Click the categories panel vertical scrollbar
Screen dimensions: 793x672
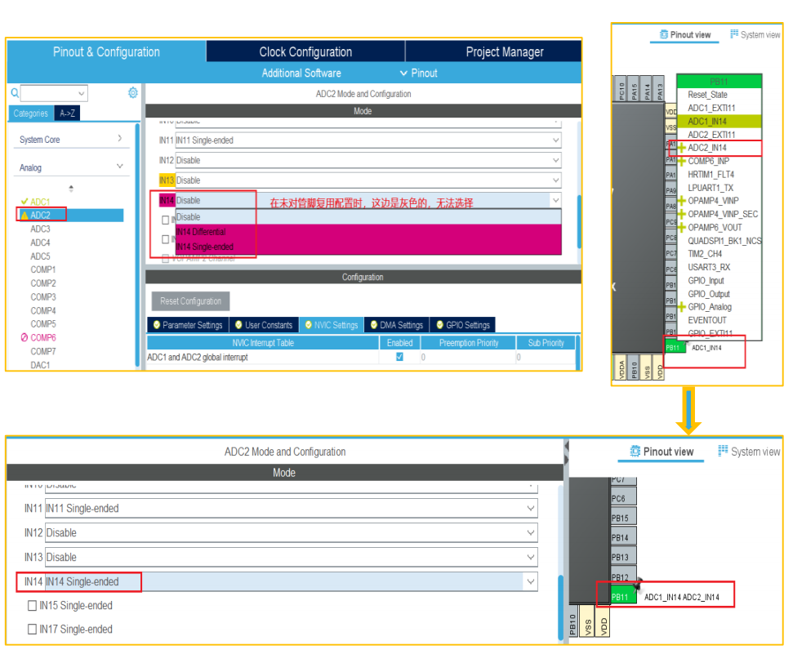137,244
